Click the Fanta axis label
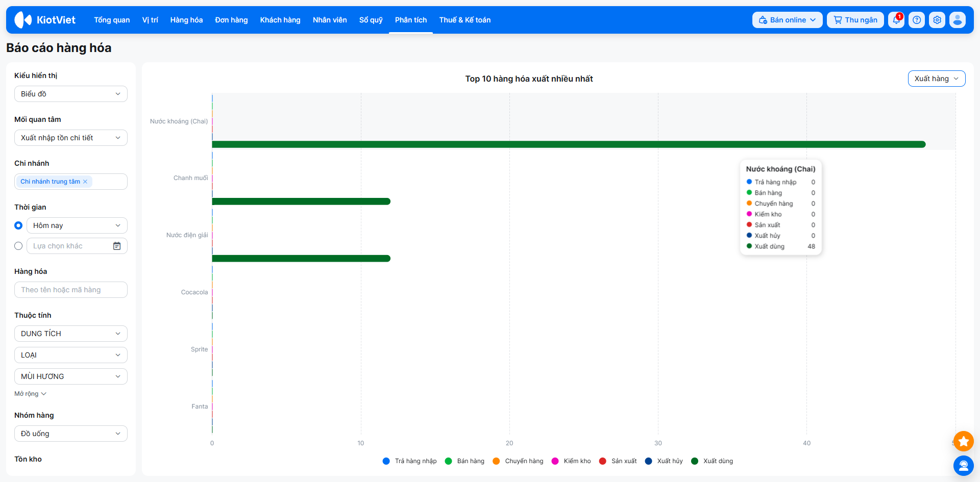The image size is (980, 482). tap(200, 407)
